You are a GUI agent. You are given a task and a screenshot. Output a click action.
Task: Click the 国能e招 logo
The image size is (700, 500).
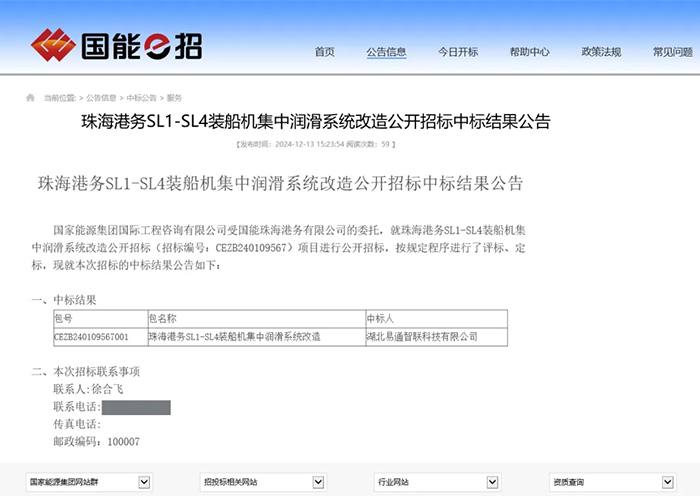point(116,44)
